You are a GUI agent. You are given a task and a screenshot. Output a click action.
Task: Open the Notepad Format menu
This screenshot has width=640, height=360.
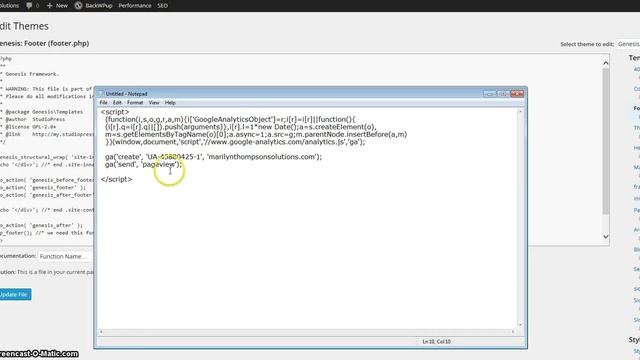(x=135, y=103)
